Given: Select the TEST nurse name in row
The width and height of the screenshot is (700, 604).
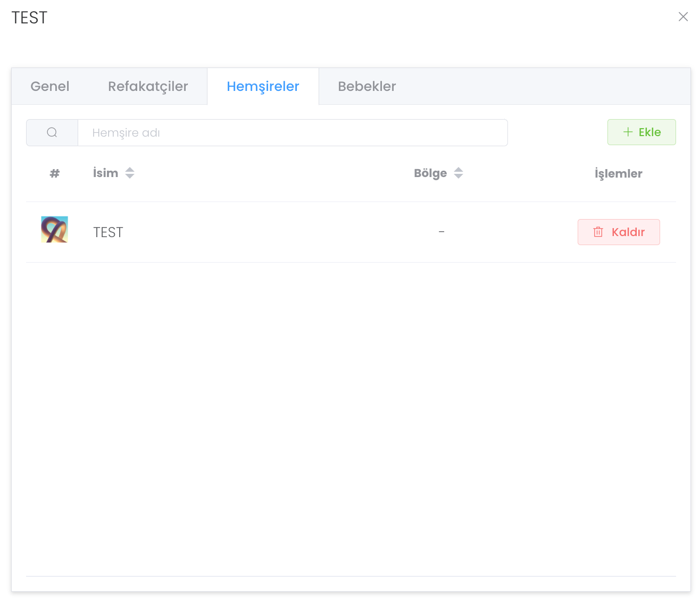Looking at the screenshot, I should (x=108, y=232).
